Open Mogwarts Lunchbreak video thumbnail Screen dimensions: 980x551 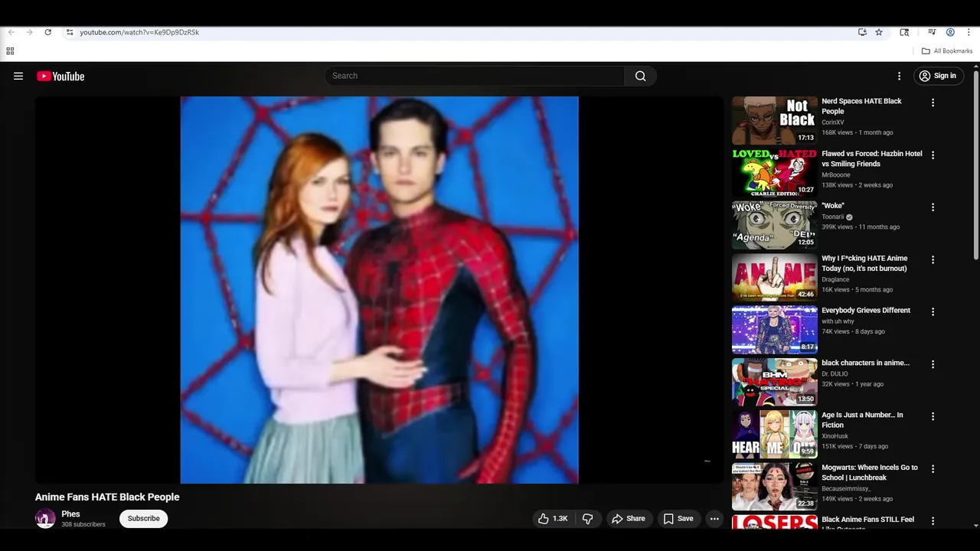[774, 487]
